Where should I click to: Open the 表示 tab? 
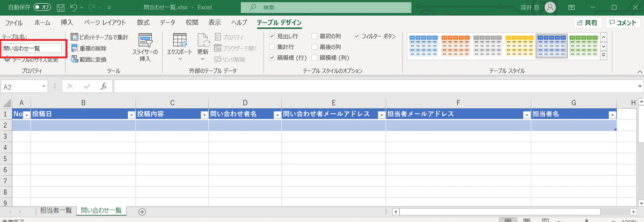(215, 23)
